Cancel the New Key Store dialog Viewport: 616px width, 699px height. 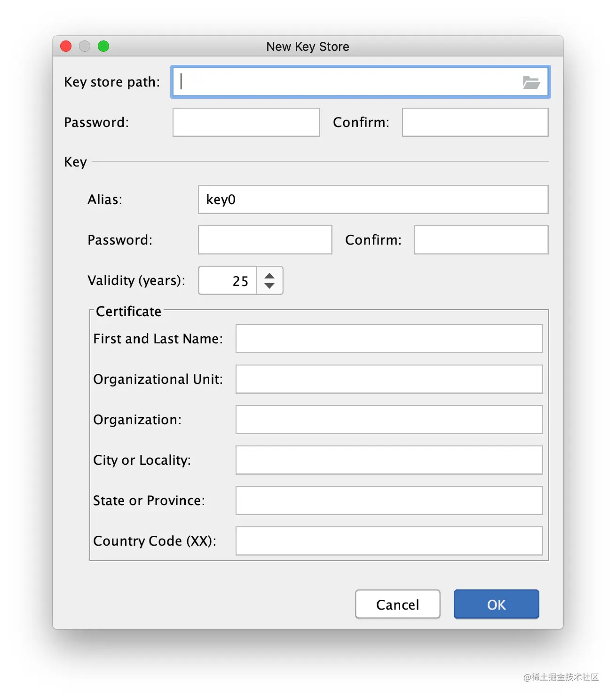[397, 604]
